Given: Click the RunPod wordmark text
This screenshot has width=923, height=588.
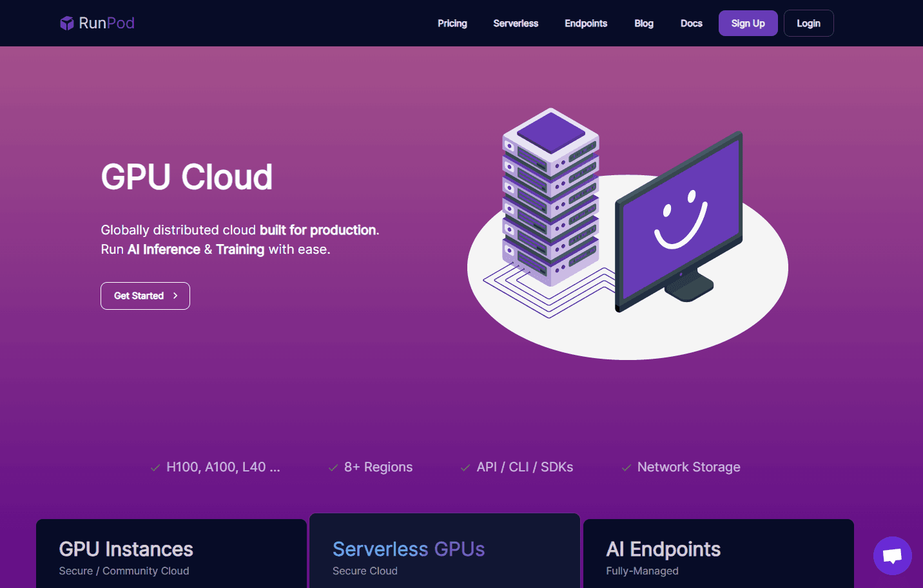Looking at the screenshot, I should point(106,23).
